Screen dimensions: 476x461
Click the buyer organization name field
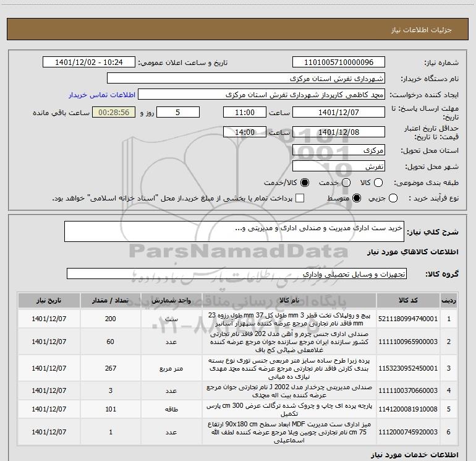point(246,79)
